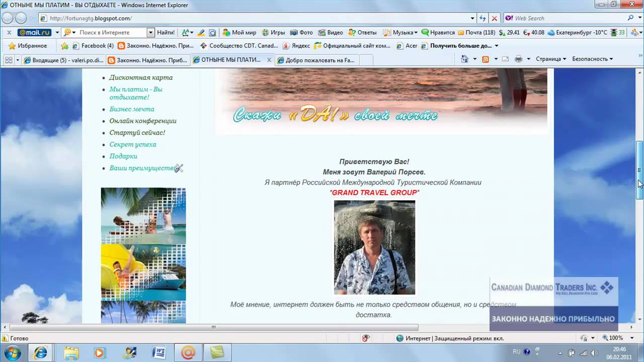
Task: Click the portrait photo of Валерий Порсев
Action: [x=374, y=247]
